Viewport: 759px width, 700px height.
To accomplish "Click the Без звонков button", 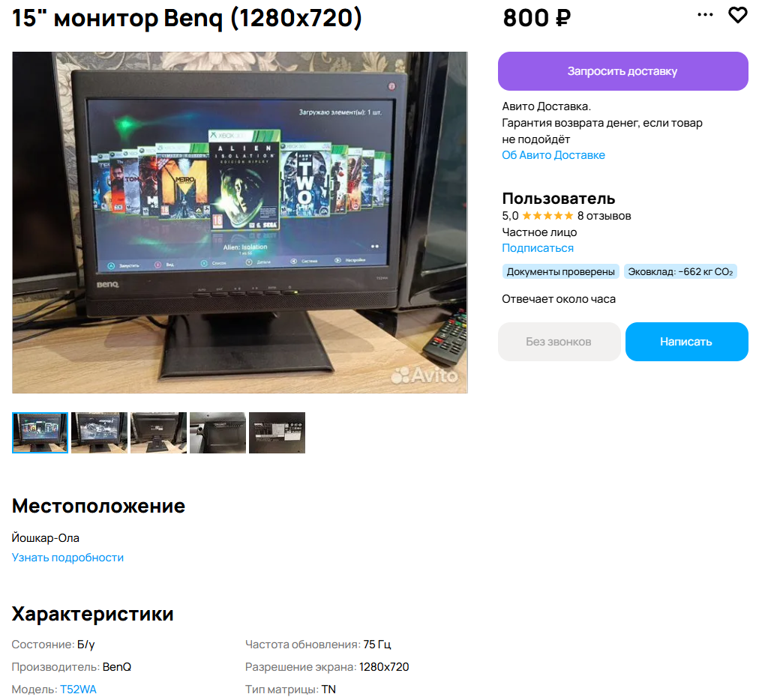I will point(559,342).
